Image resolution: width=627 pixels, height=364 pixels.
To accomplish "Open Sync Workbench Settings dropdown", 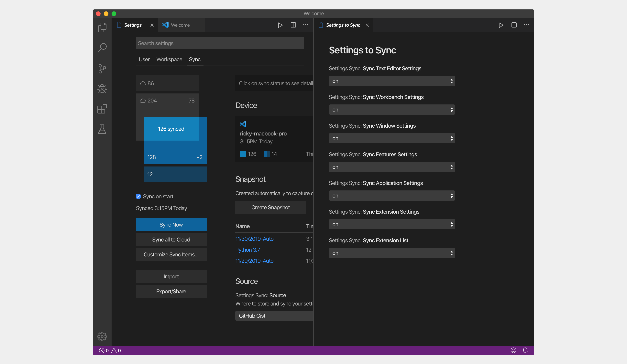I will coord(392,110).
